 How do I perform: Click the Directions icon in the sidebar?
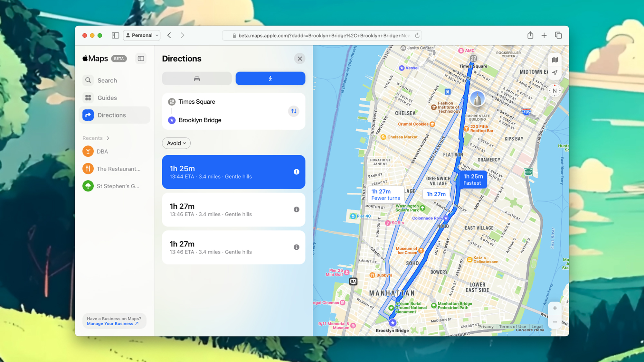88,115
